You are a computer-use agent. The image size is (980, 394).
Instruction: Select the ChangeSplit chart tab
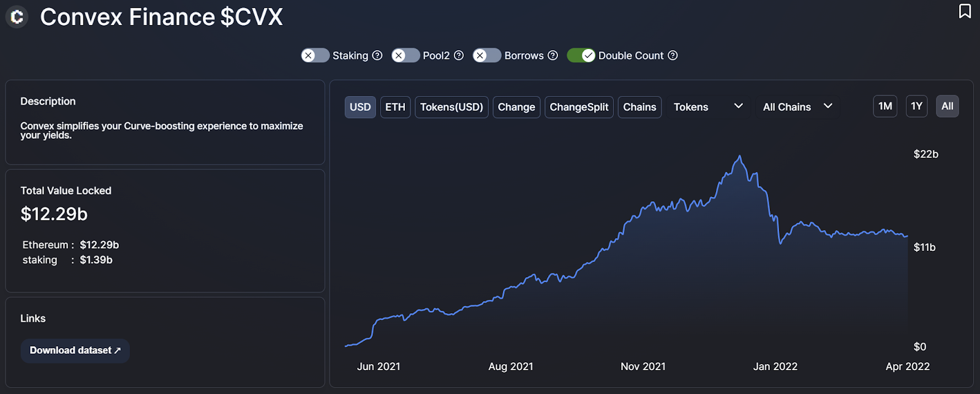[x=579, y=107]
